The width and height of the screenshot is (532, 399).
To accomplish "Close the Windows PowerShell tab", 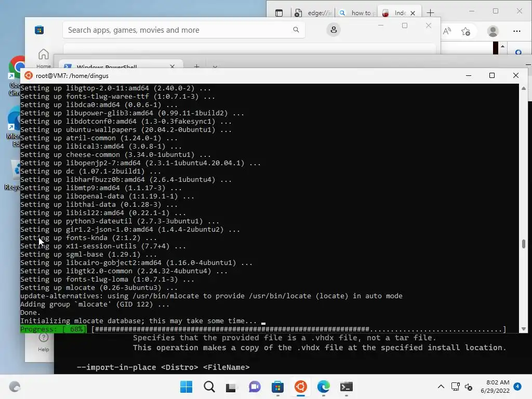I will (x=172, y=66).
